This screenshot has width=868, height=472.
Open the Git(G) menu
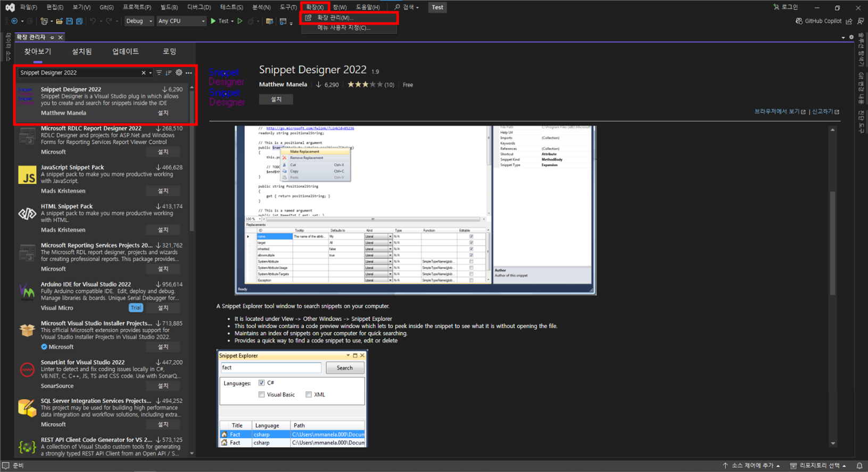click(106, 7)
